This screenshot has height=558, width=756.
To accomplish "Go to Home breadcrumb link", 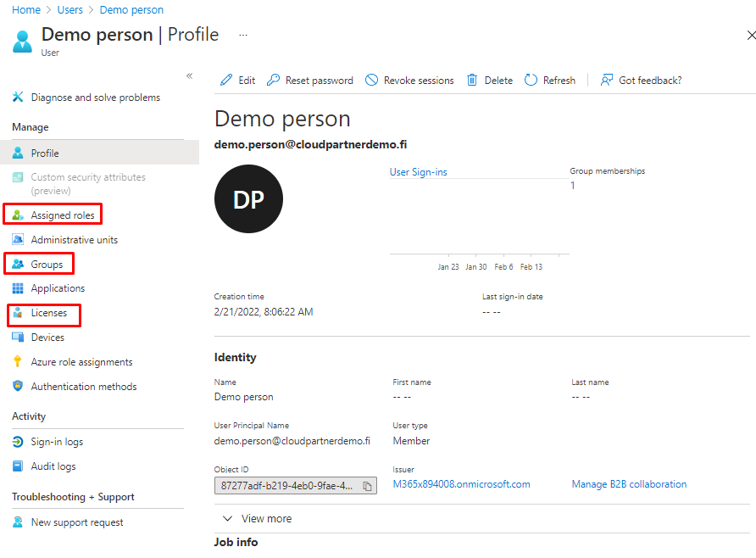I will coord(26,9).
